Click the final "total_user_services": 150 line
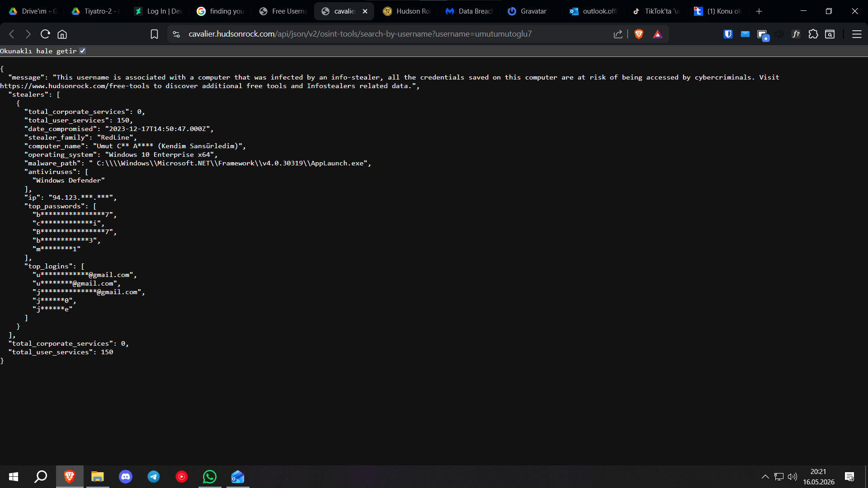This screenshot has height=488, width=868. coord(61,352)
